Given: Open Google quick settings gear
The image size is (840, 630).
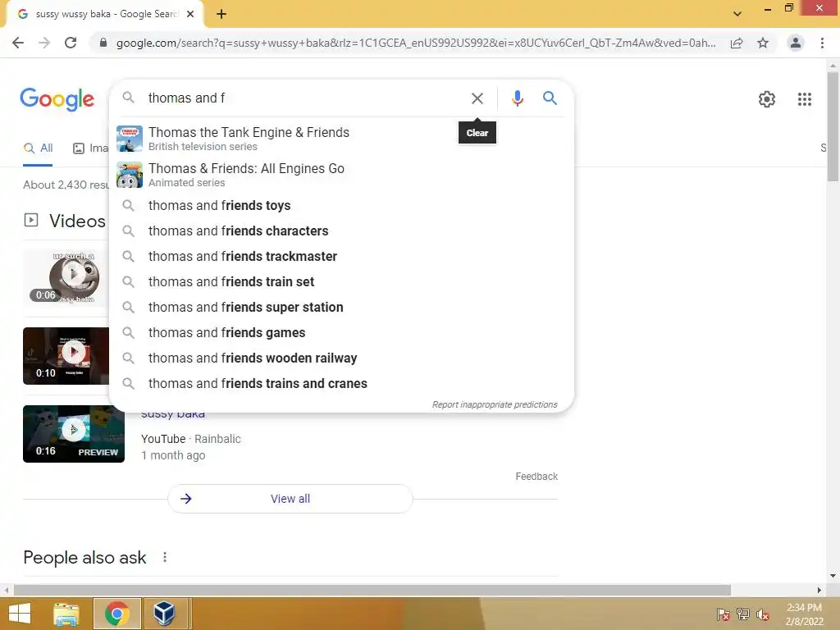Looking at the screenshot, I should (767, 99).
